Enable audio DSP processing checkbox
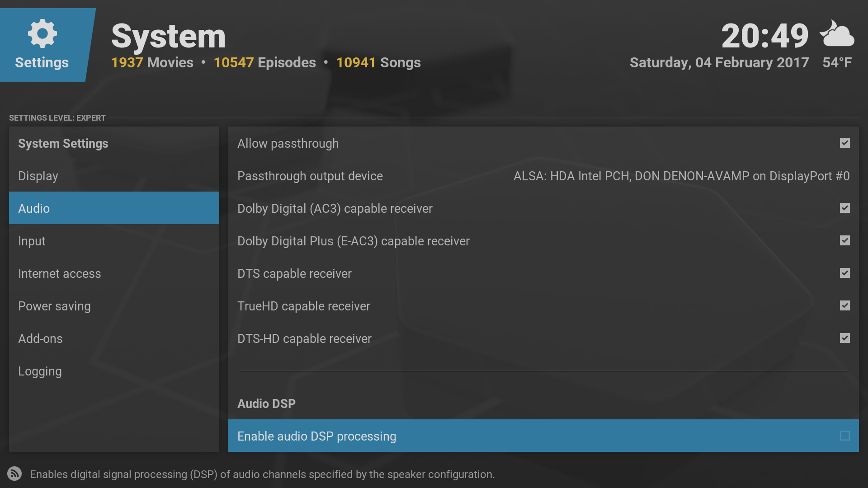Viewport: 868px width, 488px height. (x=844, y=436)
